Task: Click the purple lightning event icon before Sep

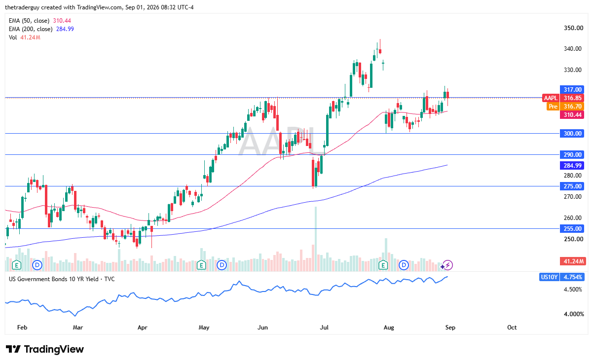Action: 447,265
